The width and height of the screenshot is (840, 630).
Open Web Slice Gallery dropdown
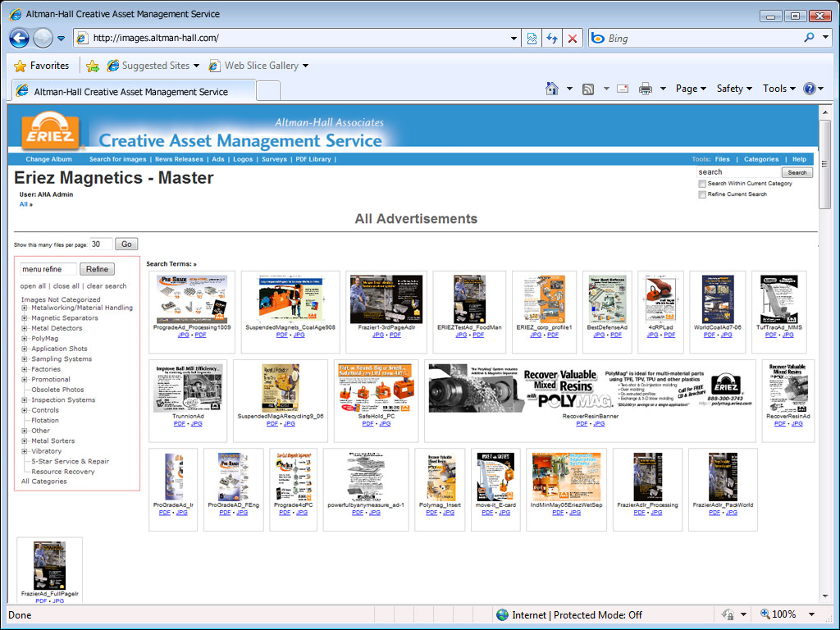(x=258, y=66)
